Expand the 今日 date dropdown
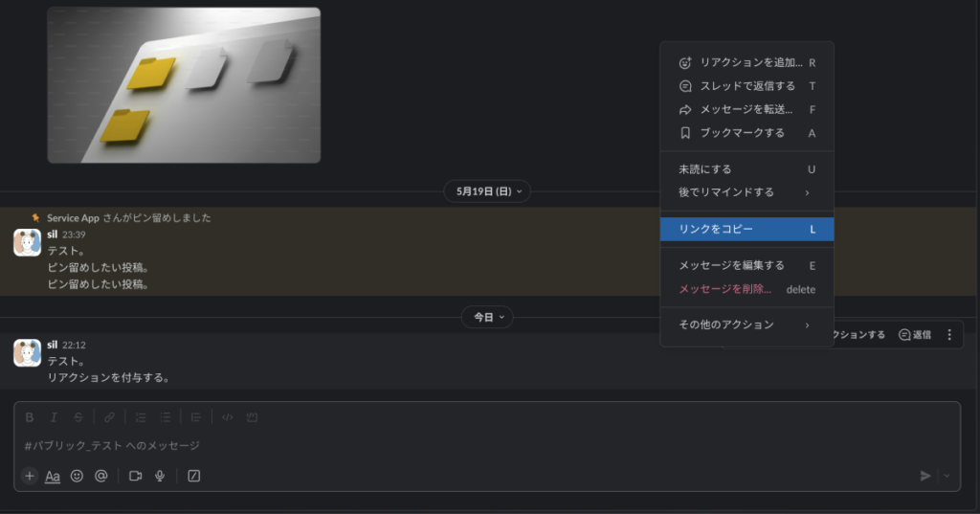Screen dimensions: 980x514 (x=487, y=317)
